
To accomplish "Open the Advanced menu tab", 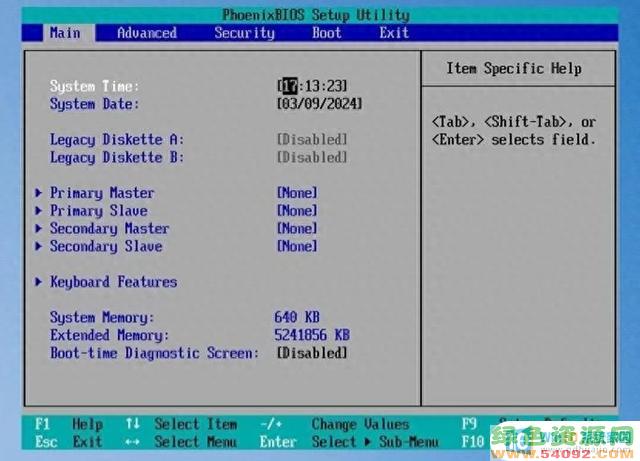I will (147, 33).
